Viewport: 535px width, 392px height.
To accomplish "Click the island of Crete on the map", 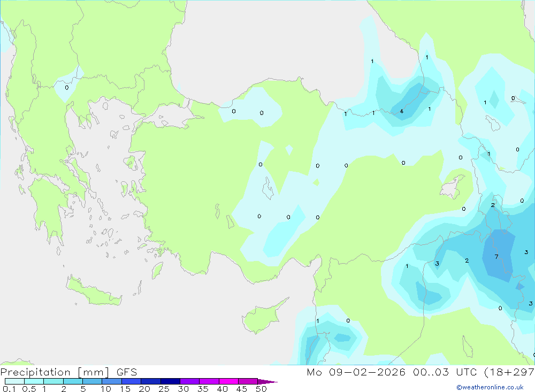I will [x=93, y=291].
